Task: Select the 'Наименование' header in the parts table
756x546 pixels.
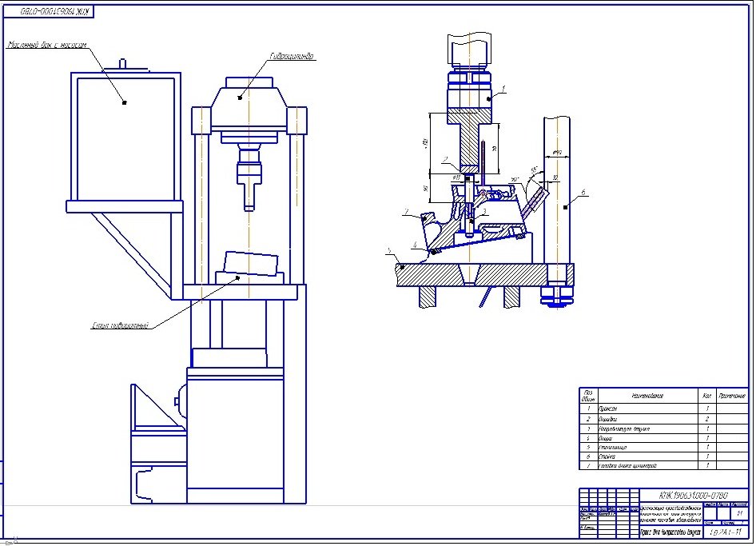Action: point(647,395)
